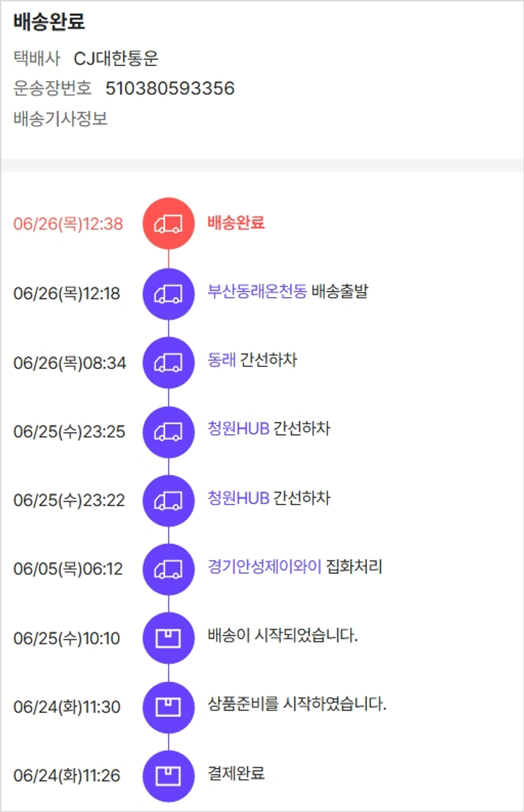524x812 pixels.
Task: Click the CJ대한통운 courier name
Action: tap(116, 58)
